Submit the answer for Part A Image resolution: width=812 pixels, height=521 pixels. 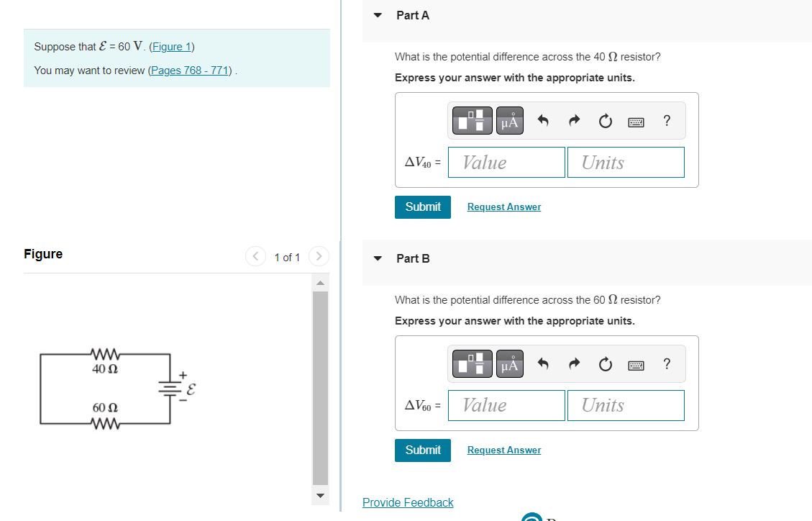click(x=422, y=207)
